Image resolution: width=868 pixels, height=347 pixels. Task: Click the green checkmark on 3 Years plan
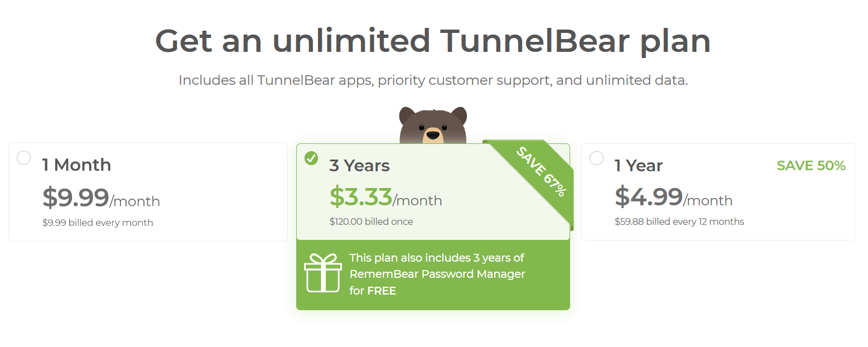tap(311, 158)
